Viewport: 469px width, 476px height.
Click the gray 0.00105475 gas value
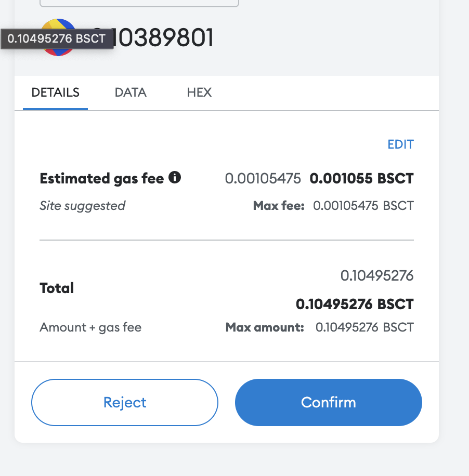[x=263, y=179]
